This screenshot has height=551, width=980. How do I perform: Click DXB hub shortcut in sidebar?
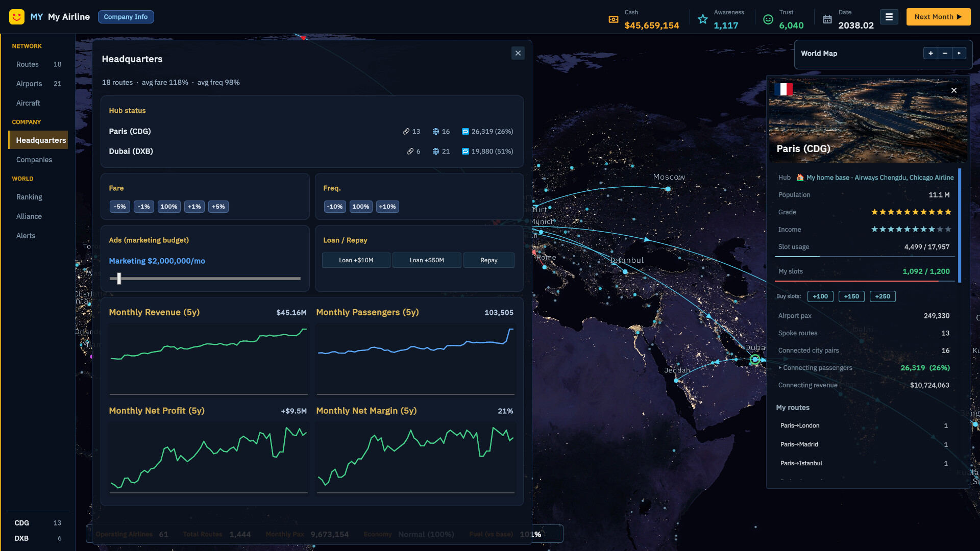pos(38,538)
